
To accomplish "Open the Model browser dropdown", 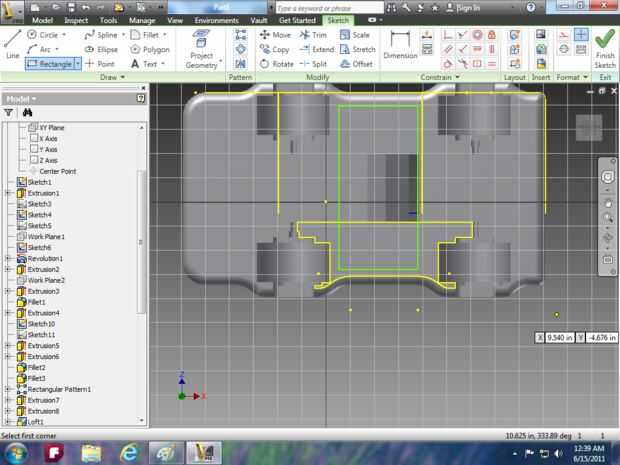I will pyautogui.click(x=21, y=98).
